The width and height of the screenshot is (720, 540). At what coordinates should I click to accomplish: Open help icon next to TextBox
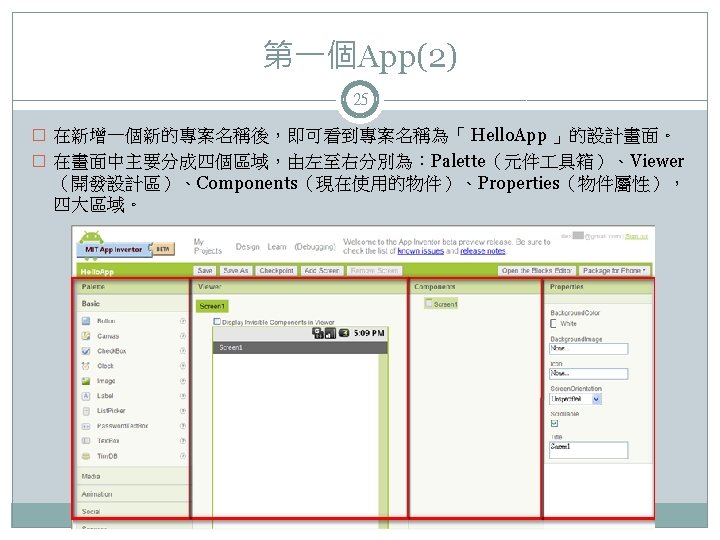[183, 441]
